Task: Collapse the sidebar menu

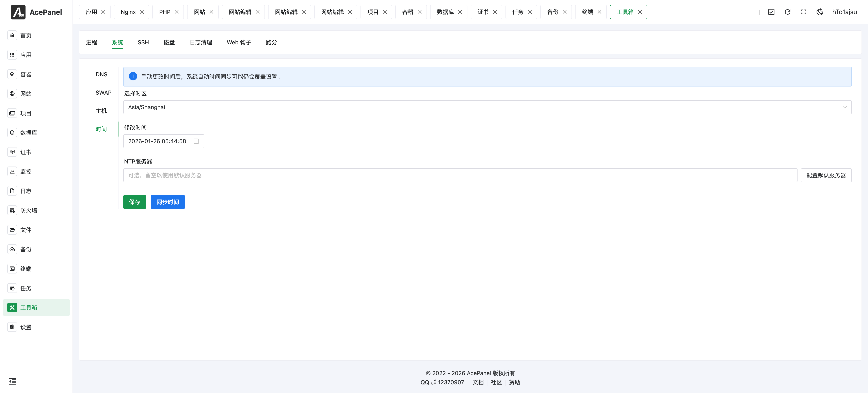Action: click(13, 381)
